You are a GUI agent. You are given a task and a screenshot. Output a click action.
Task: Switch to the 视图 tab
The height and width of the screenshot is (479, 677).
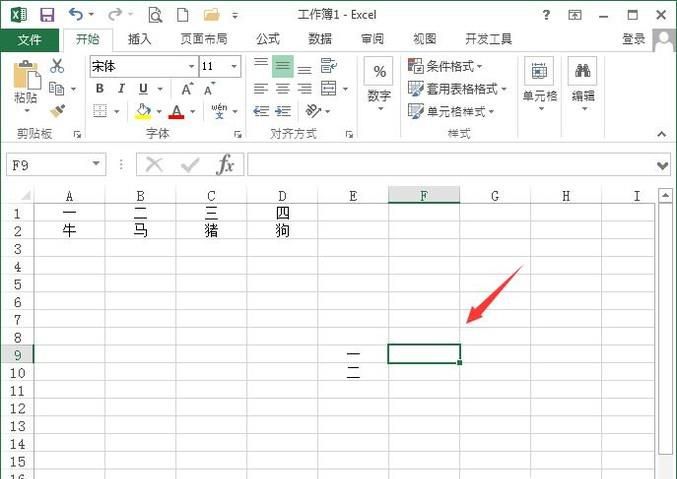click(424, 39)
